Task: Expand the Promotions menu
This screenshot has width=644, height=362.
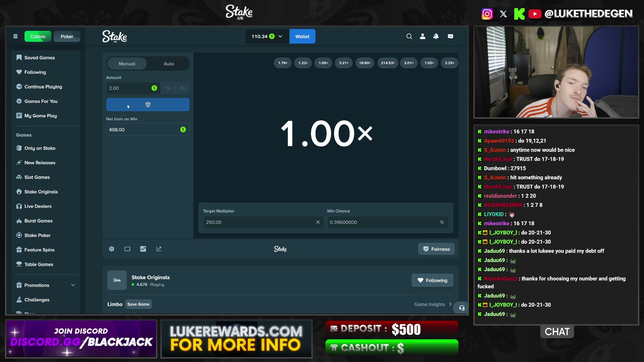Action: [46, 285]
